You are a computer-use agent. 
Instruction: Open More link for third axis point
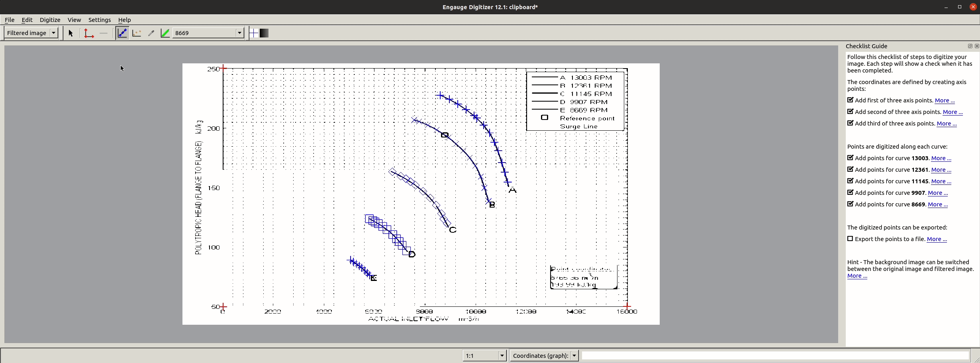click(947, 124)
